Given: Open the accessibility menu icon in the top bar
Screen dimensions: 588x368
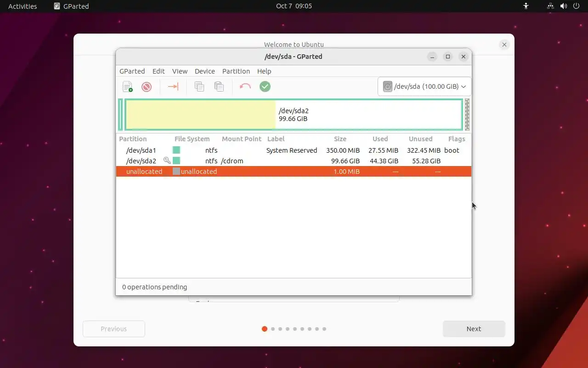Looking at the screenshot, I should 526,6.
